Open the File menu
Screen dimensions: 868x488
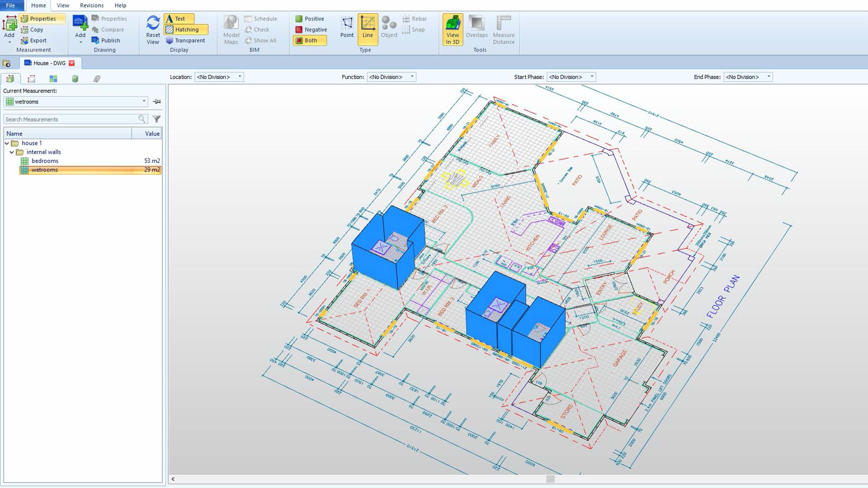coord(11,5)
